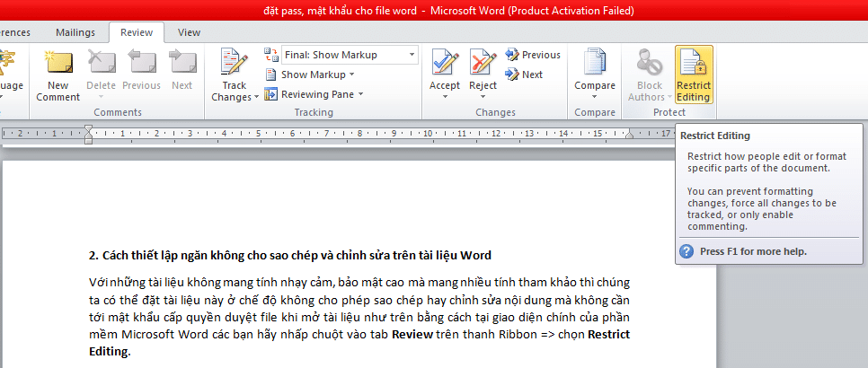Click the 'Changes' group label

click(x=495, y=112)
